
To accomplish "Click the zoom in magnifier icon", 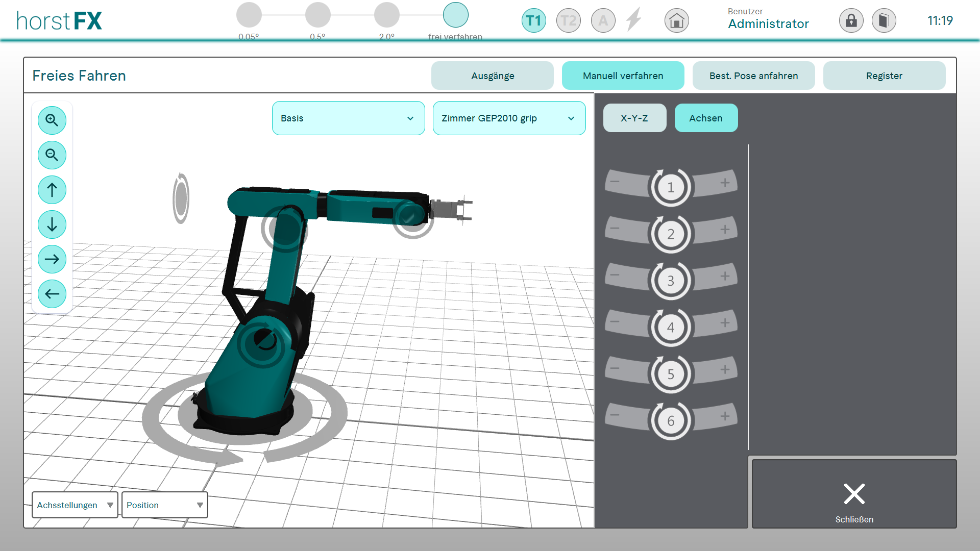I will click(x=52, y=120).
